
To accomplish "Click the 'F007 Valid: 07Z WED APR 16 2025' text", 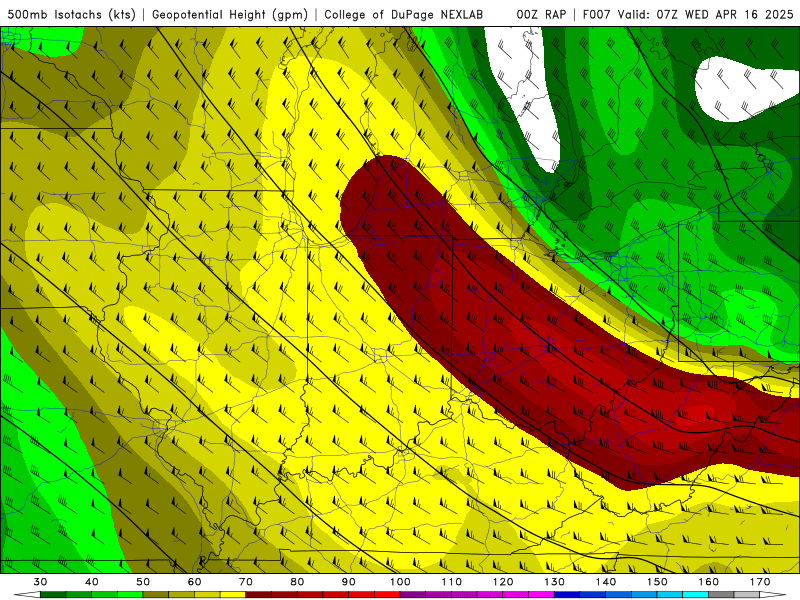I will [x=688, y=14].
